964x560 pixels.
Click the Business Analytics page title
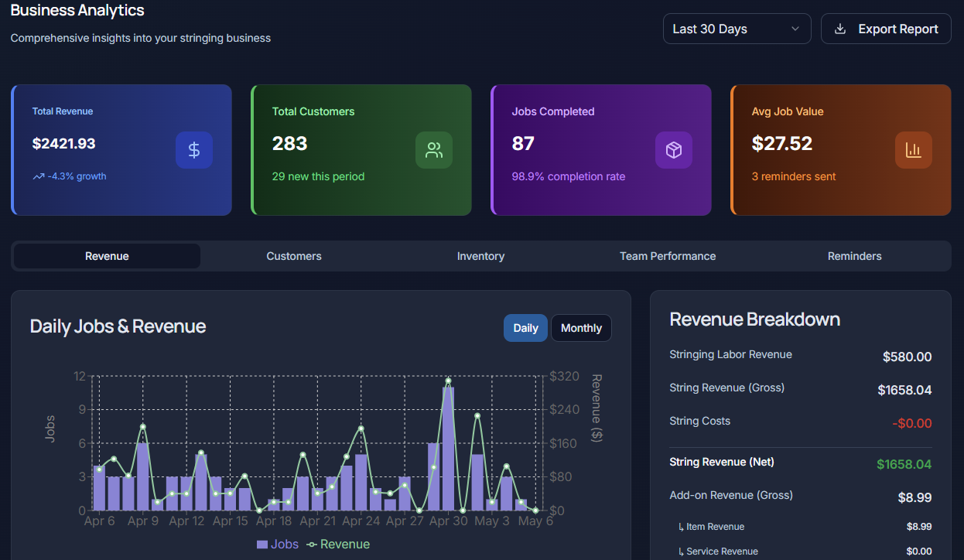(x=77, y=10)
